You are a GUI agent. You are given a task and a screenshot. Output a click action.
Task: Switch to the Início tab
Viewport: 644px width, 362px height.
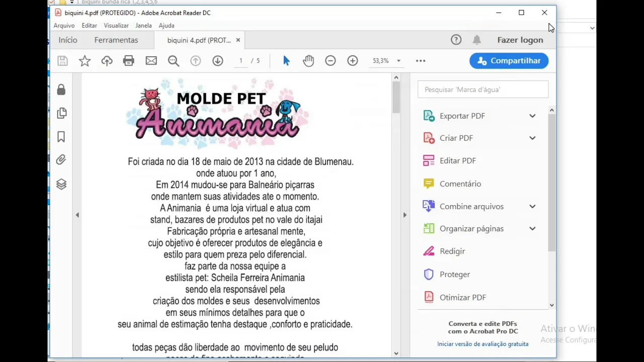click(x=68, y=40)
